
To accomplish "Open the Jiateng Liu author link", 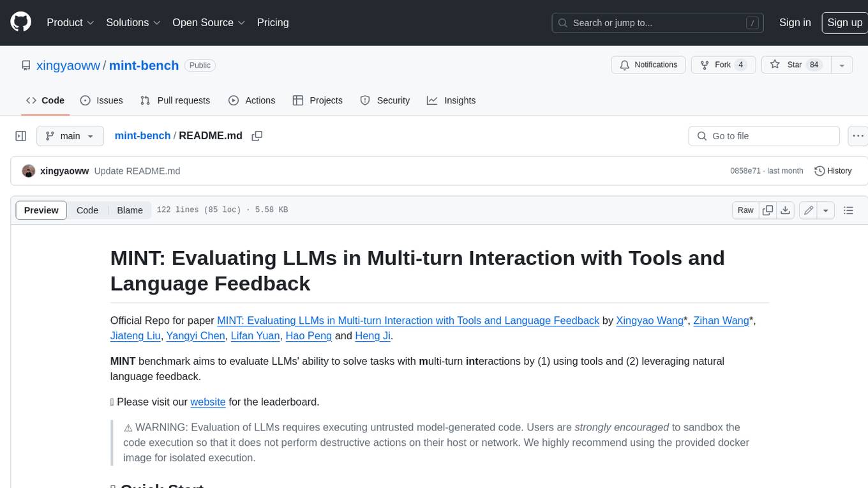I will tap(137, 335).
